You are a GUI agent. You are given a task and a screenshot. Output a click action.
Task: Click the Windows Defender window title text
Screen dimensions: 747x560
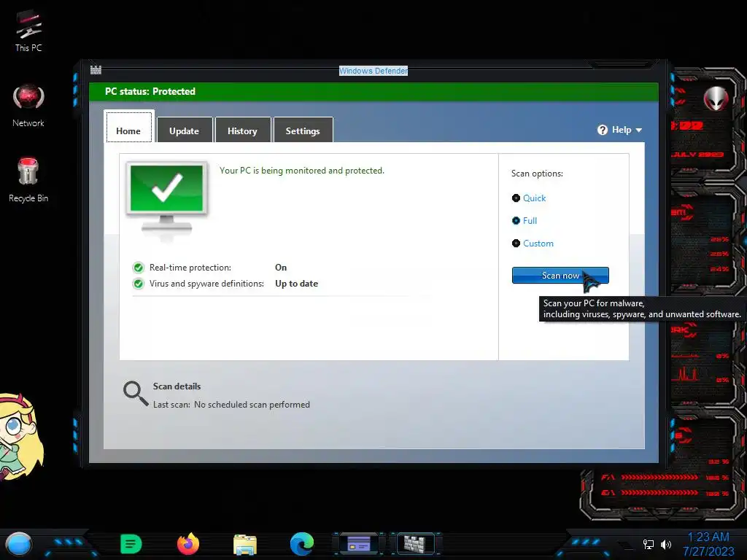pos(373,71)
